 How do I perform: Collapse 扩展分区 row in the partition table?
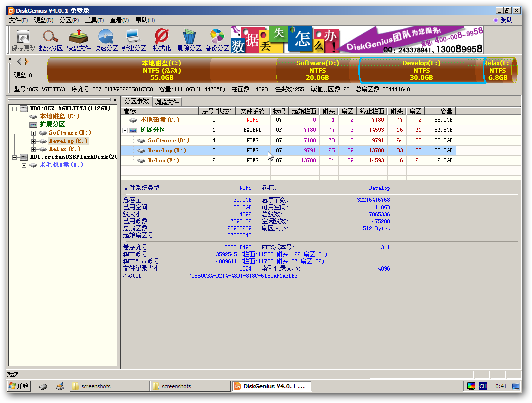(125, 130)
